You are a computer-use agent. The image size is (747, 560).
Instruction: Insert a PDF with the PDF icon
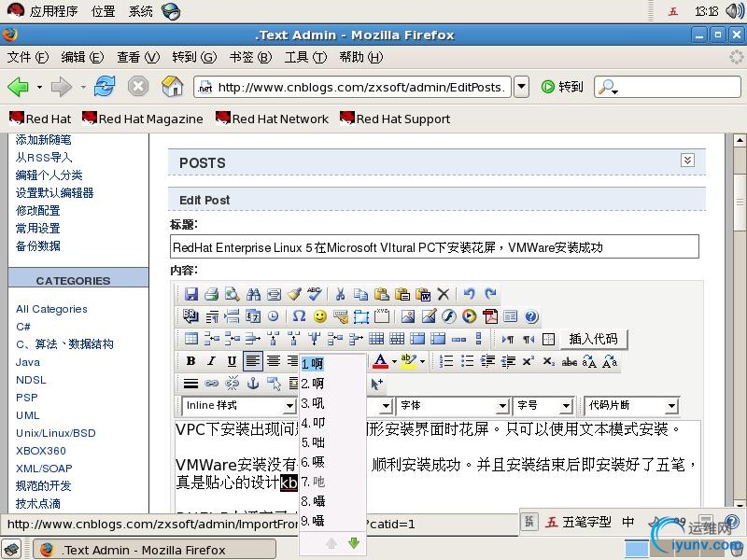coord(490,316)
